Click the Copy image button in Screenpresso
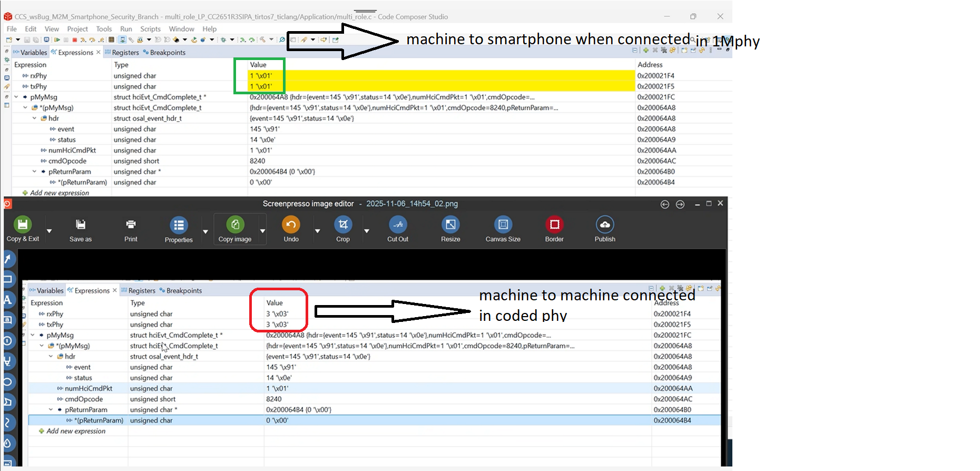The width and height of the screenshot is (980, 471). [235, 229]
